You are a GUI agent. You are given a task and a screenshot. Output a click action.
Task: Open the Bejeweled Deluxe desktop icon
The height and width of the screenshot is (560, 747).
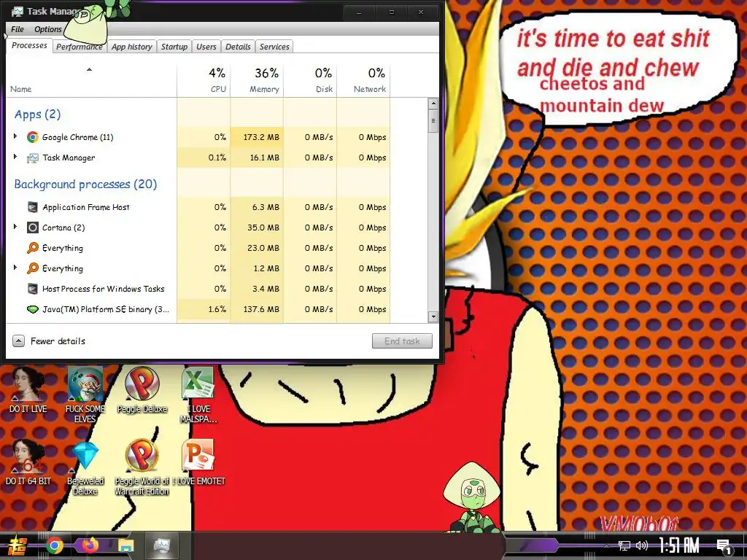(85, 467)
